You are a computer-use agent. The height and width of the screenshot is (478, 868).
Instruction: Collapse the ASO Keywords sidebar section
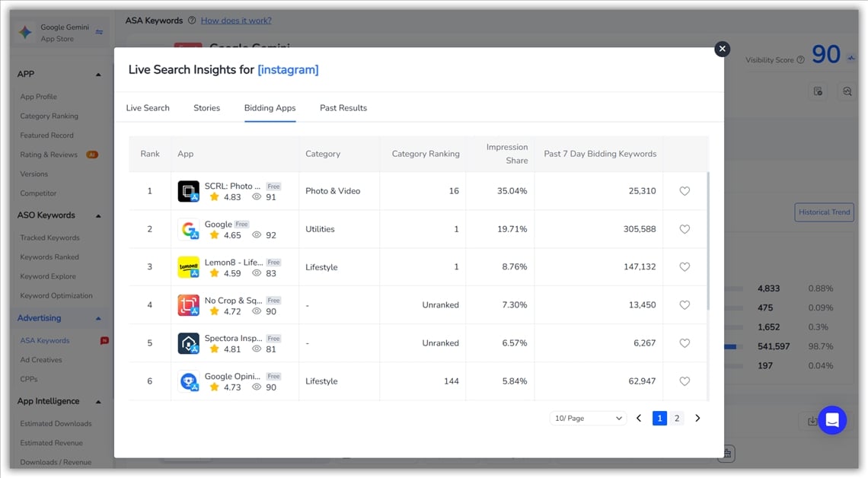[98, 215]
